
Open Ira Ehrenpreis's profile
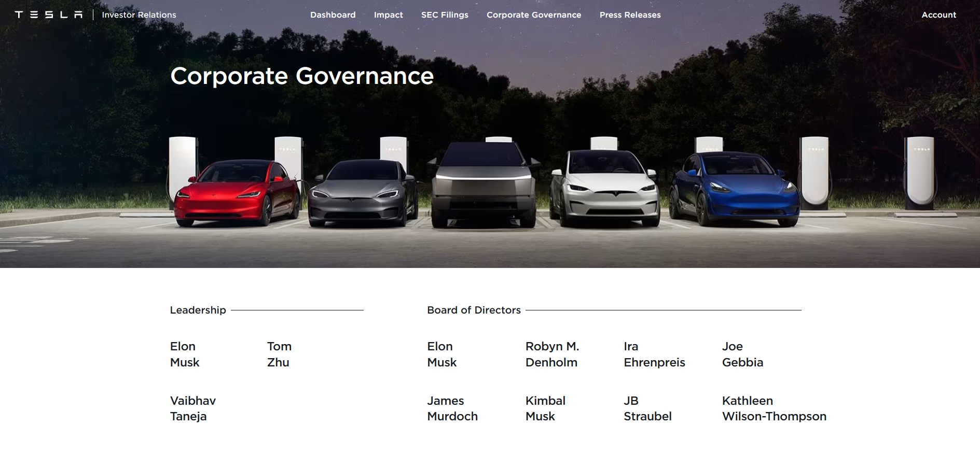pos(654,354)
